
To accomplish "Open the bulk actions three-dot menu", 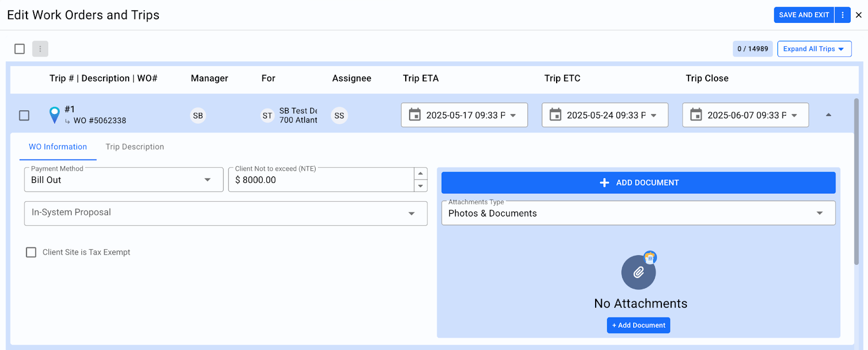I will click(x=40, y=49).
